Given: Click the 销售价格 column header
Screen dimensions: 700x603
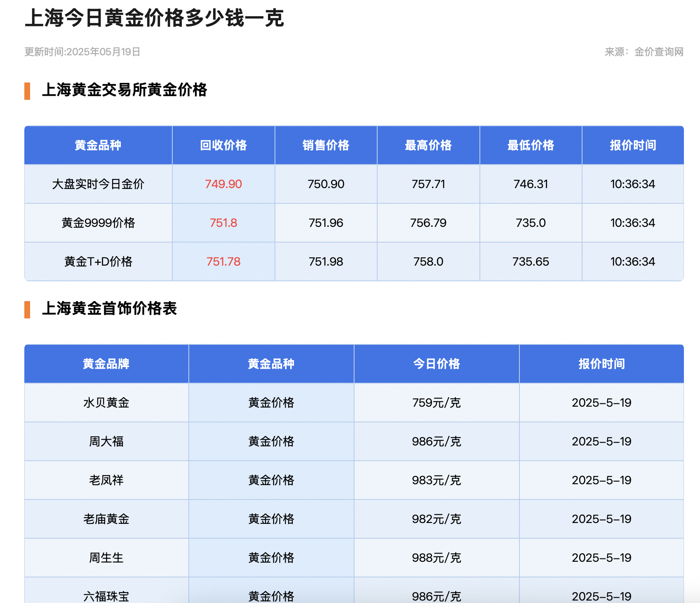Looking at the screenshot, I should click(326, 145).
